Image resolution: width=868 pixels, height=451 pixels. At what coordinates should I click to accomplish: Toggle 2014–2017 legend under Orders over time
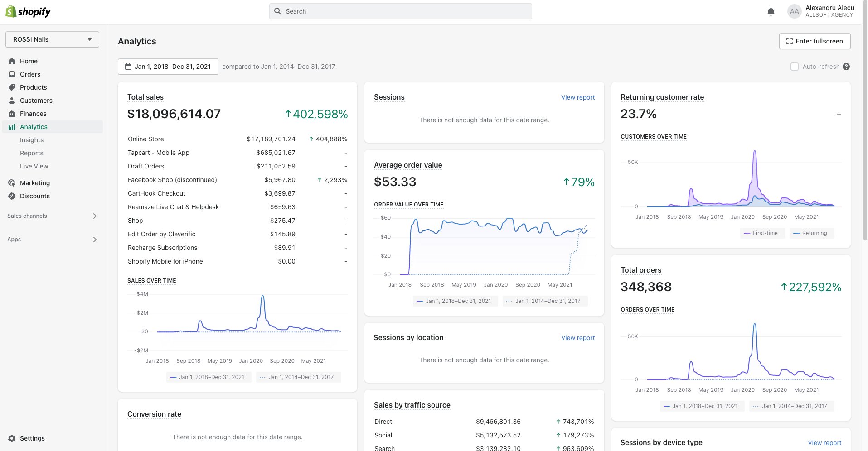coord(792,406)
